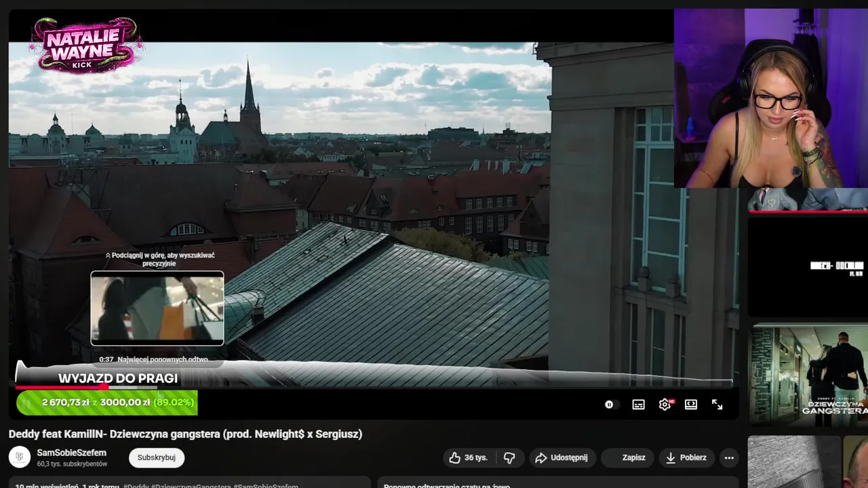Viewport: 868px width, 488px height.
Task: Open the subtitles (captions) button
Action: (x=638, y=405)
